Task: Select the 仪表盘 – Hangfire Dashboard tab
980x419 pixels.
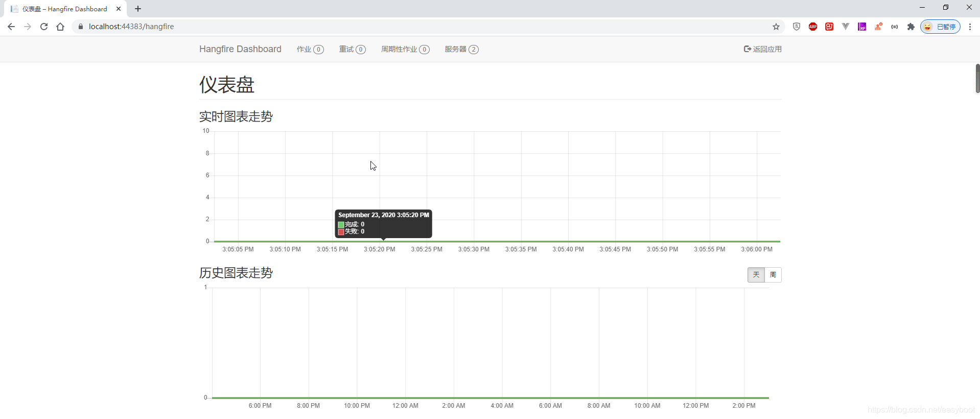Action: tap(65, 9)
